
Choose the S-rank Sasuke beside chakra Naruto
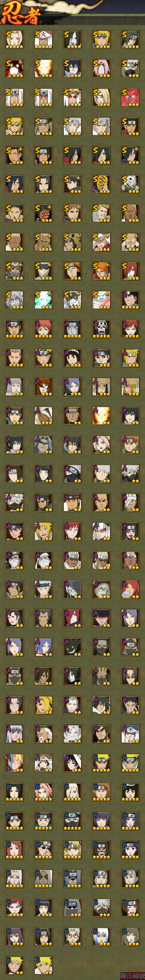(72, 68)
